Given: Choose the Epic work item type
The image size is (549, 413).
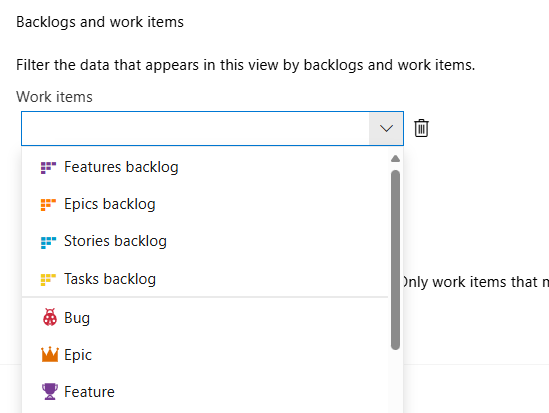Looking at the screenshot, I should [x=205, y=355].
